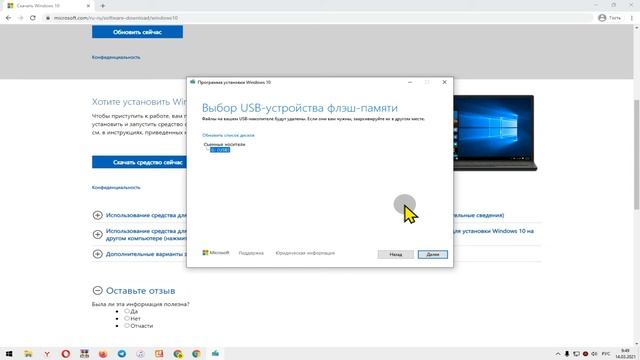Minimize the Windows 10 setup dialog

410,82
